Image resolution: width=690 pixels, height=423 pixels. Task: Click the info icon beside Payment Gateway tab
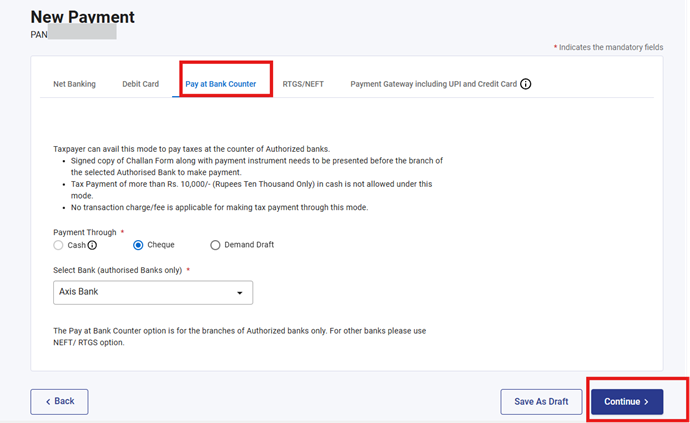coord(526,84)
